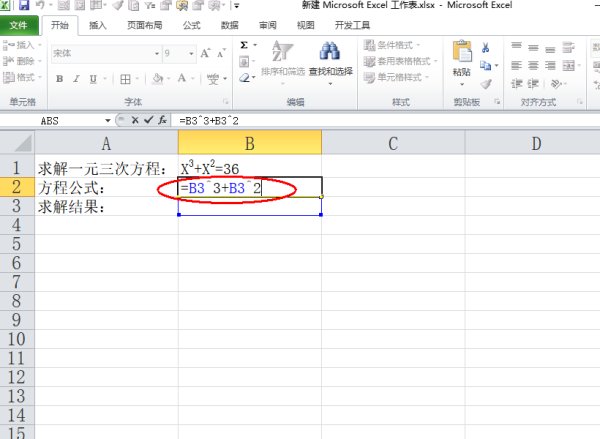Open the 视图 (View) tab

[305, 25]
